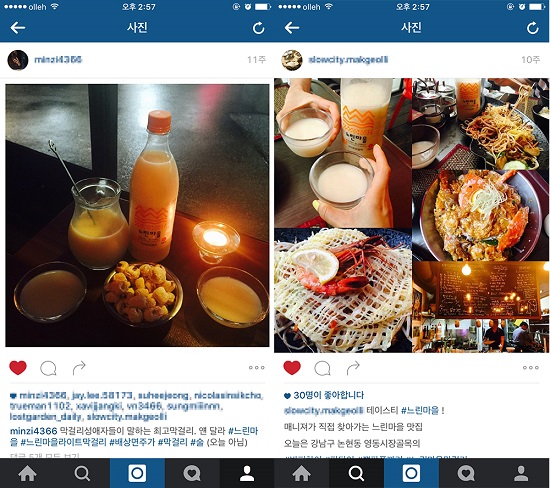The width and height of the screenshot is (550, 488).
Task: Open more options on left post
Action: [x=256, y=368]
